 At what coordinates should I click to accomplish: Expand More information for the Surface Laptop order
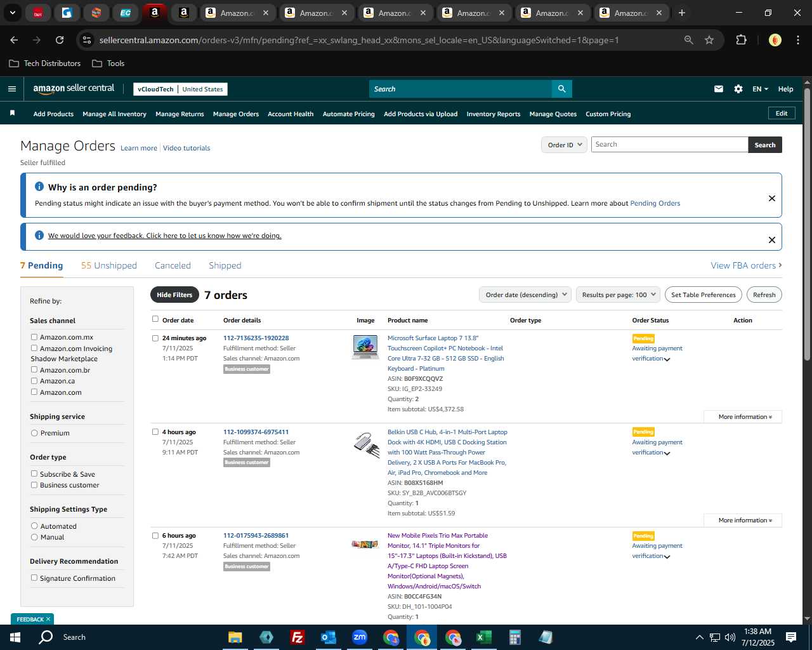(743, 416)
